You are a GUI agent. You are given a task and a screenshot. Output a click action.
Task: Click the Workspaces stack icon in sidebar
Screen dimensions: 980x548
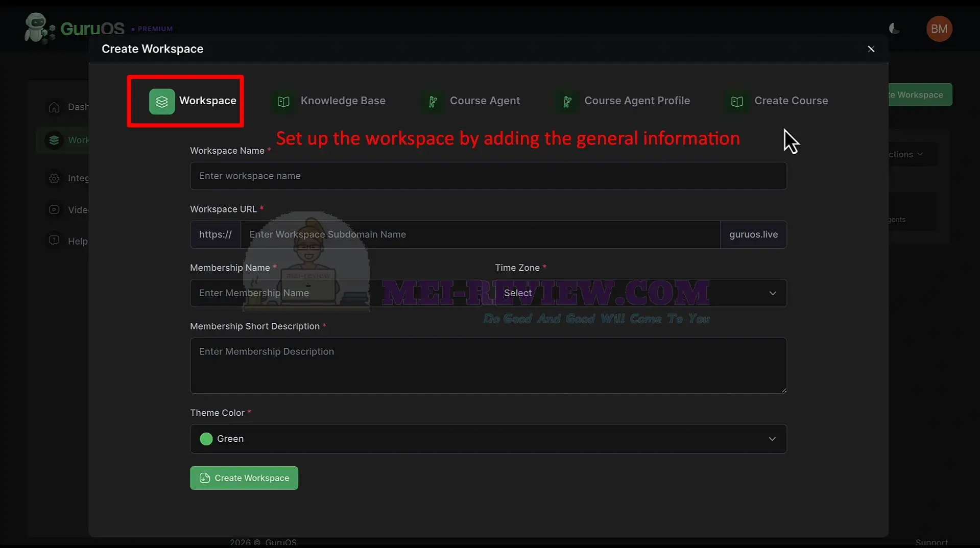click(54, 140)
